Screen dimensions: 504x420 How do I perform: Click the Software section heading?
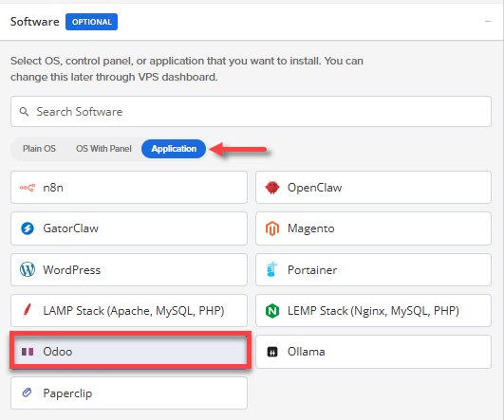click(x=35, y=22)
